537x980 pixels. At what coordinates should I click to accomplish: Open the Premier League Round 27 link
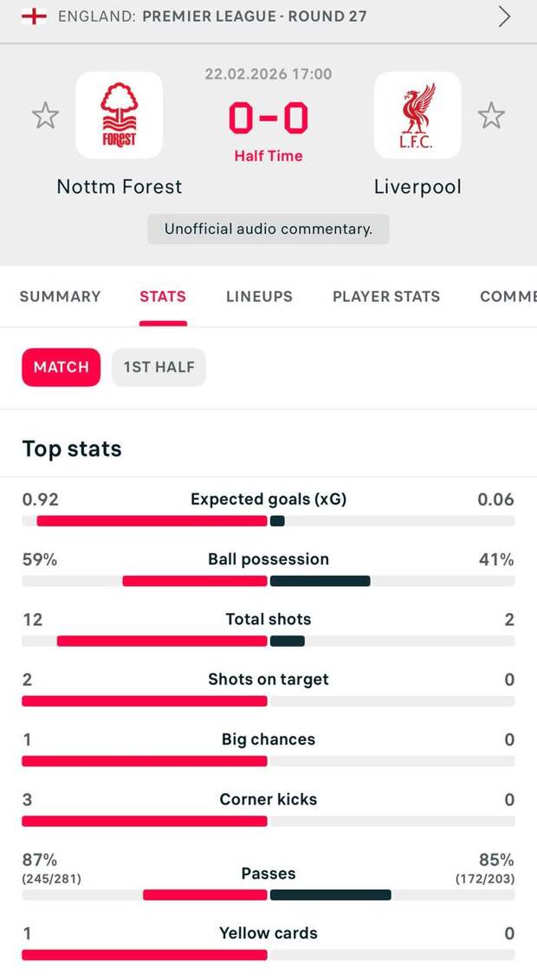click(254, 16)
